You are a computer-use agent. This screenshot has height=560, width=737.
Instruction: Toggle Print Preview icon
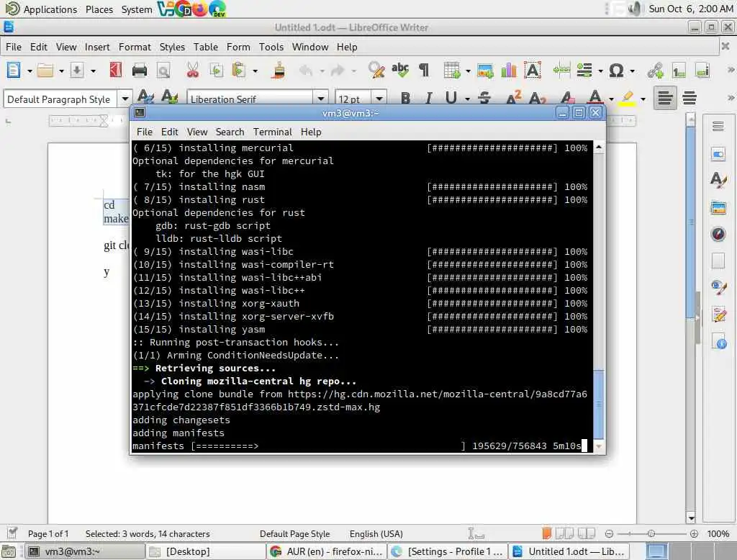click(x=163, y=71)
